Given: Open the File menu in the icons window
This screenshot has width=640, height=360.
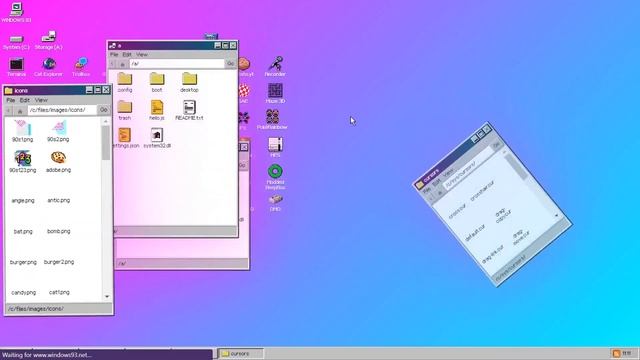Looking at the screenshot, I should click(x=10, y=100).
